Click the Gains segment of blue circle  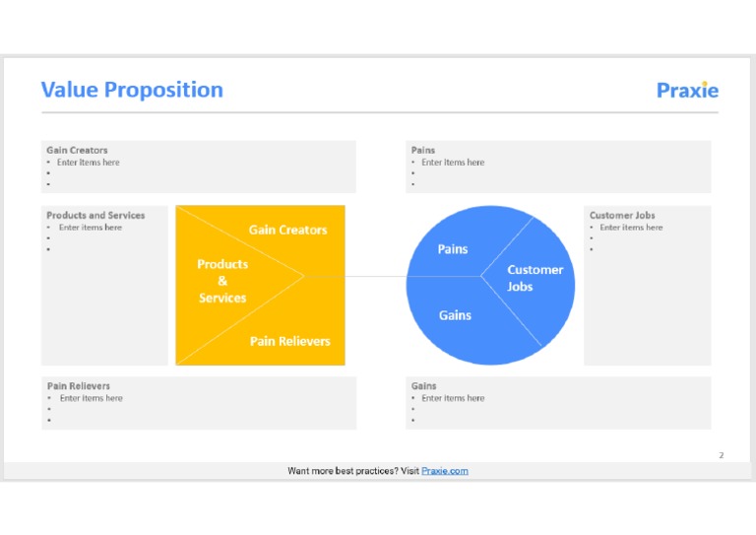point(455,315)
